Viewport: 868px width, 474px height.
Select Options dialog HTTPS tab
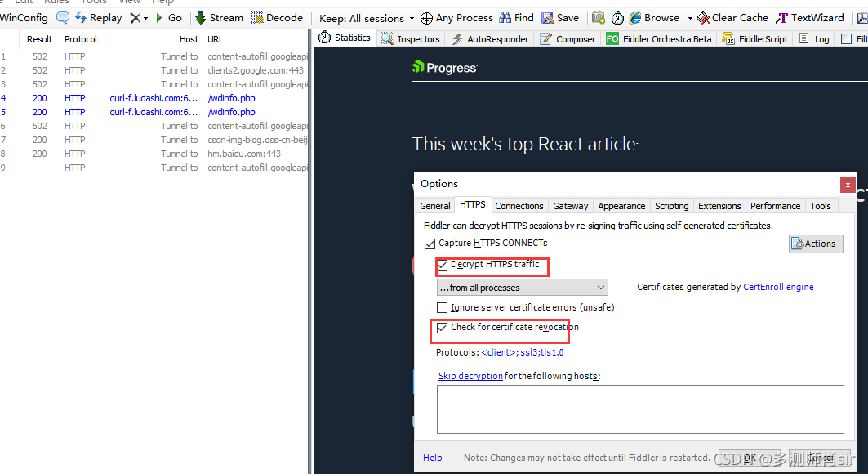tap(473, 204)
